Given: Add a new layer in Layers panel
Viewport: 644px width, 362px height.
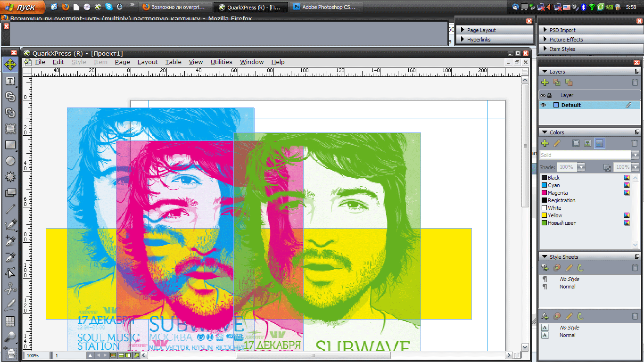Looking at the screenshot, I should click(x=545, y=82).
